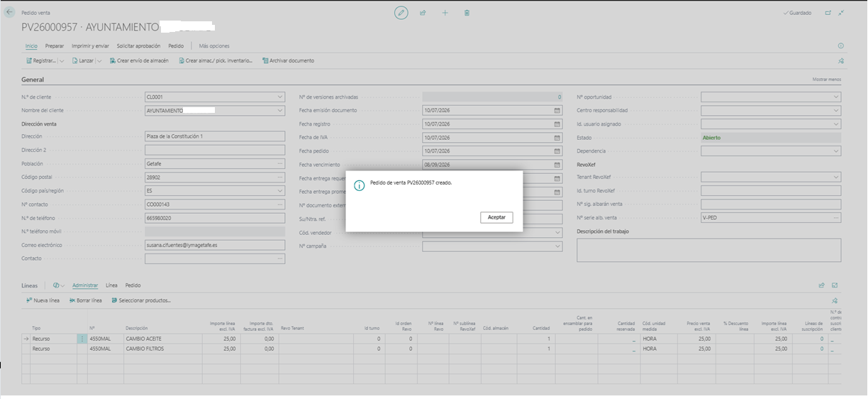Click the Descripción del trabajo text box
868x399 pixels.
[x=708, y=250]
